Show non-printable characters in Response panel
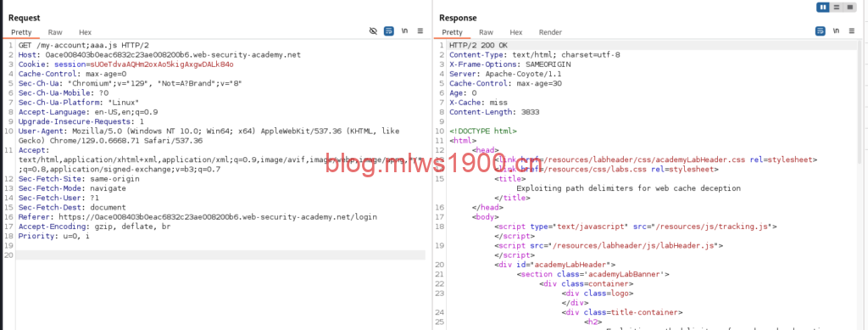The image size is (868, 330). click(836, 31)
